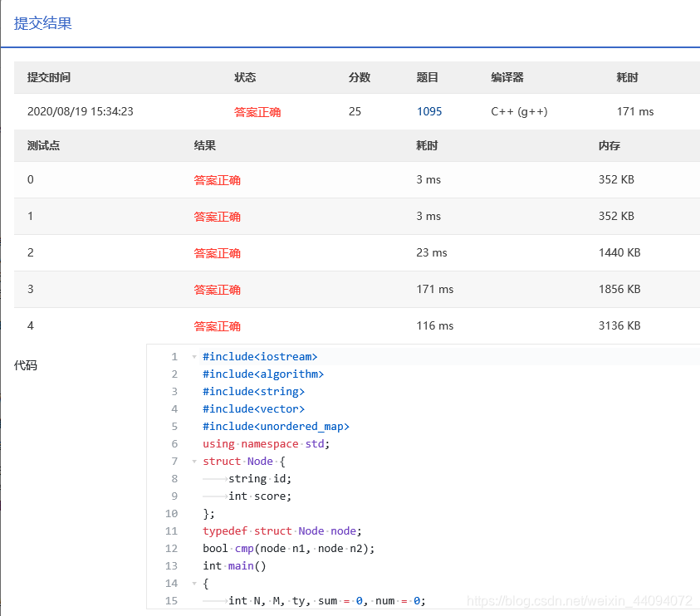Click total time 171 ms in submission row

click(x=635, y=111)
